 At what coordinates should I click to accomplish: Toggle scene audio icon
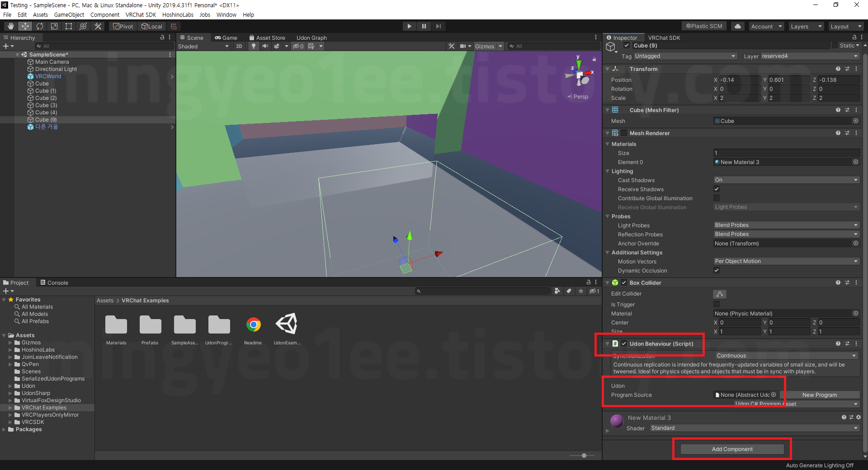(x=265, y=46)
